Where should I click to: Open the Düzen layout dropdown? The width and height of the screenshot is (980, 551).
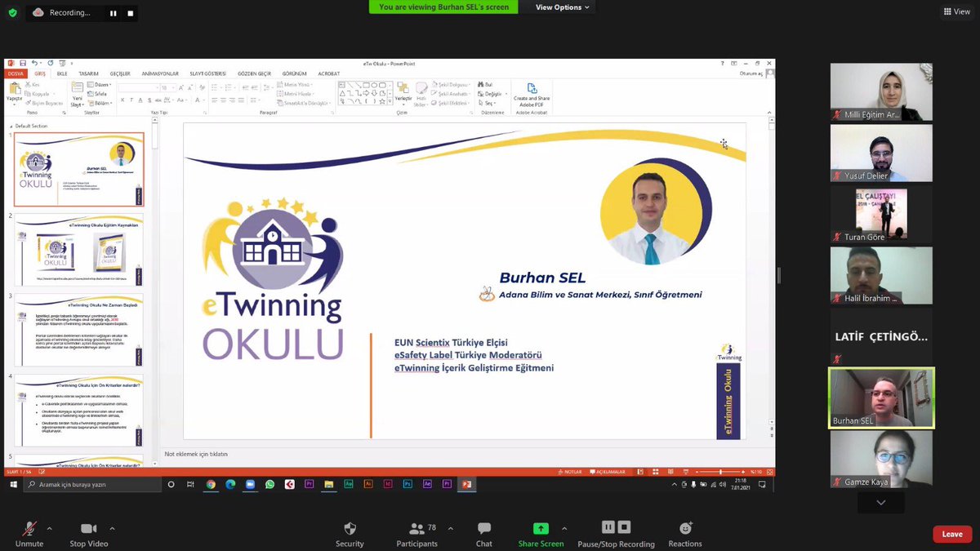pyautogui.click(x=101, y=84)
